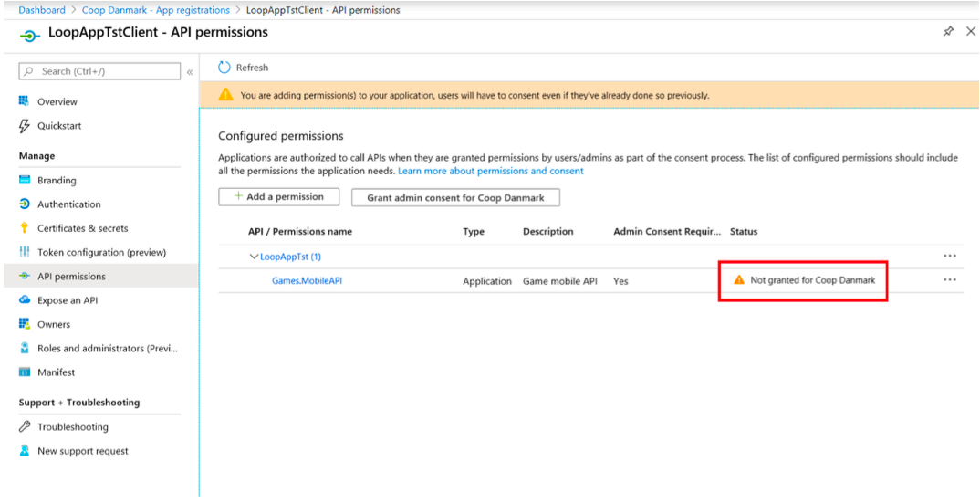Click the LoopAppTstClient - API permissions breadcrumb
This screenshot has height=503, width=980.
pyautogui.click(x=324, y=10)
